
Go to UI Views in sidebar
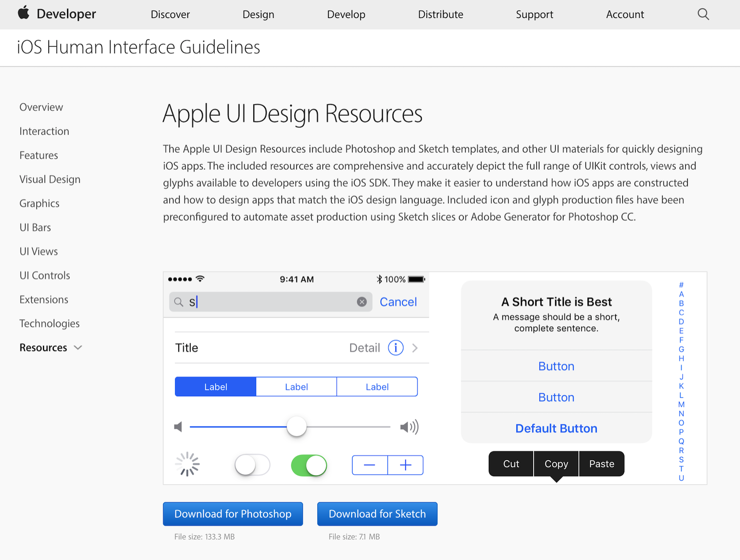[39, 251]
